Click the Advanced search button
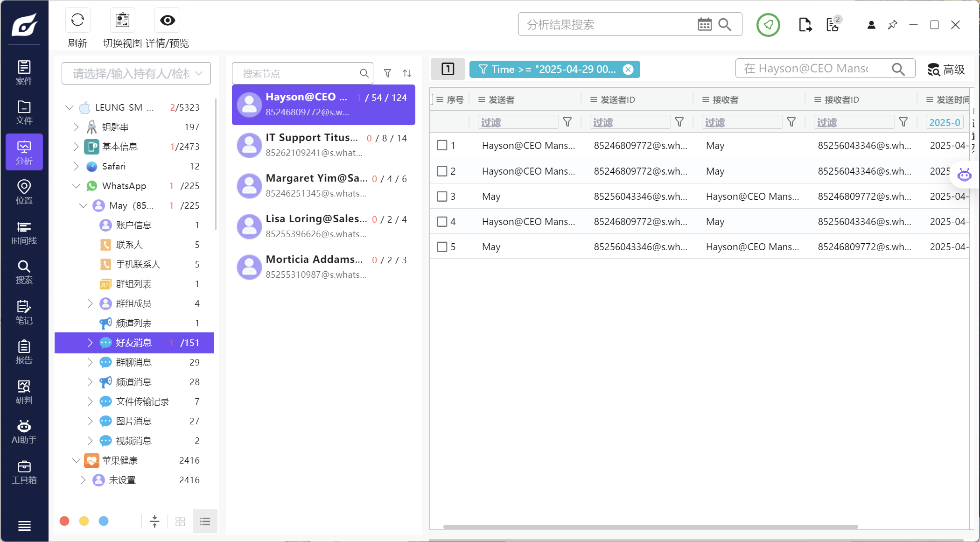The height and width of the screenshot is (542, 980). click(946, 70)
